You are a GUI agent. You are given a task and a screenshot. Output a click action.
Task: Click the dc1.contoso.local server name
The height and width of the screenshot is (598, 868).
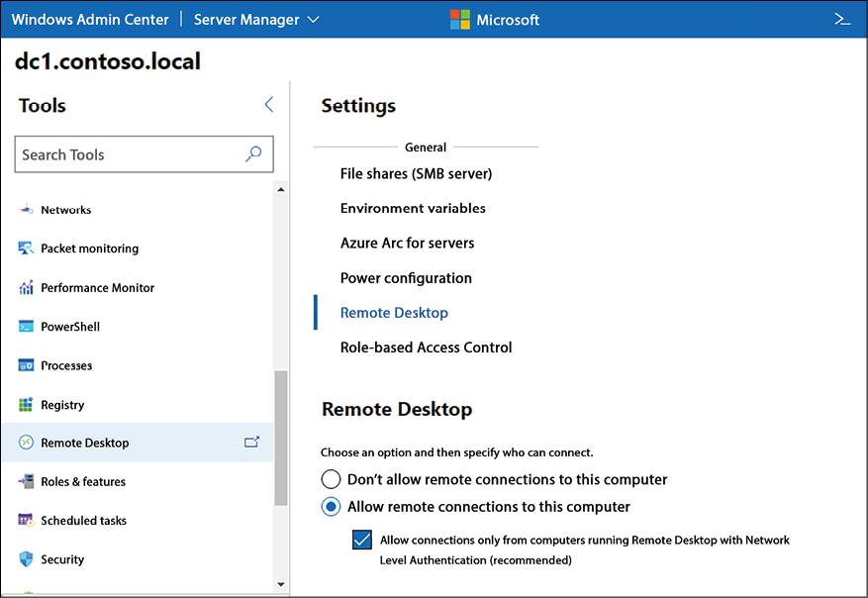108,61
